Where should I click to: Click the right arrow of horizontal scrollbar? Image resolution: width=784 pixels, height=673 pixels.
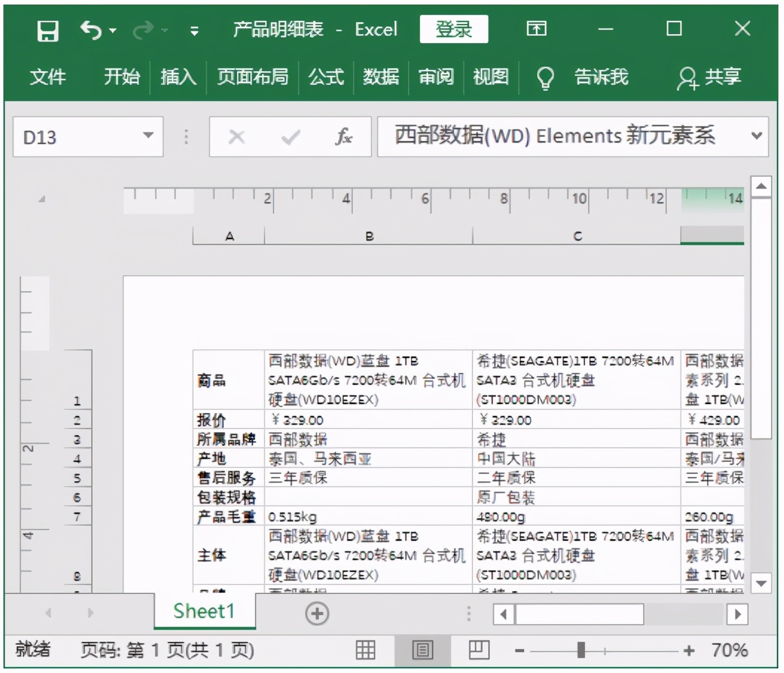point(737,614)
